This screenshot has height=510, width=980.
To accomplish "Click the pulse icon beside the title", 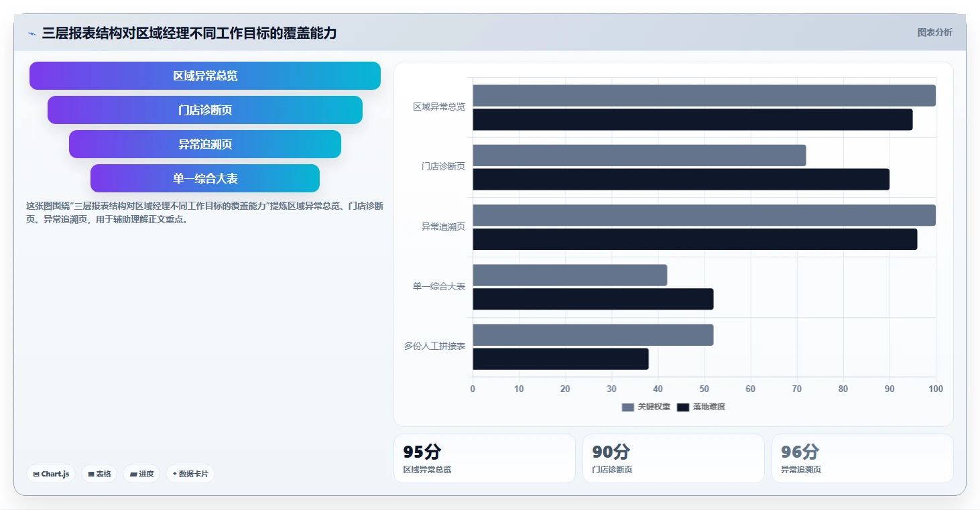I will [32, 34].
